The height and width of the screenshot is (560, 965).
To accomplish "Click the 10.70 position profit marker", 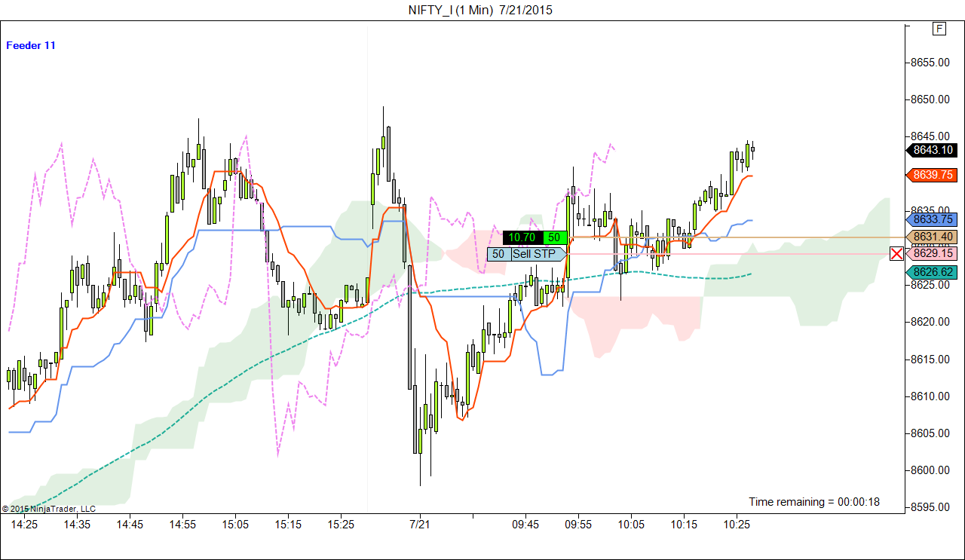I will 522,237.
